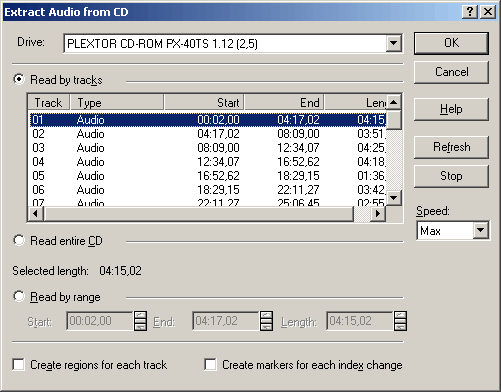Viewport: 501px width, 392px height.
Task: Sort by the Type column header
Action: click(117, 102)
